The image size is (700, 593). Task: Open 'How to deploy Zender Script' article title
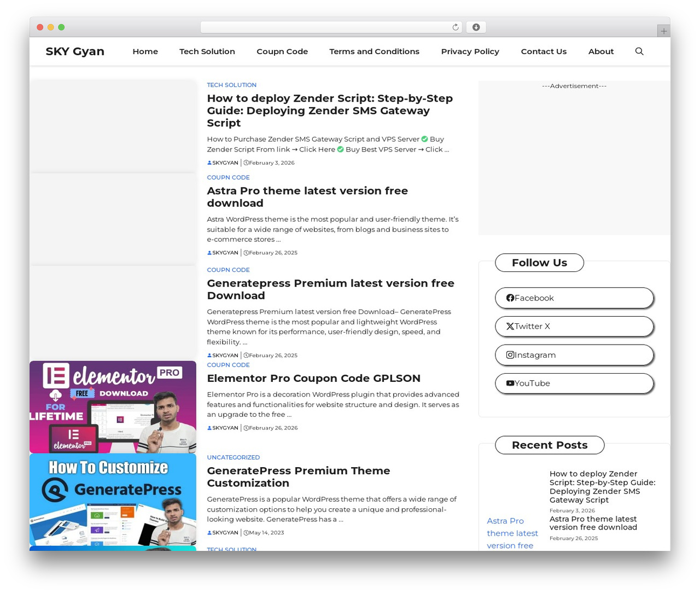click(x=330, y=111)
